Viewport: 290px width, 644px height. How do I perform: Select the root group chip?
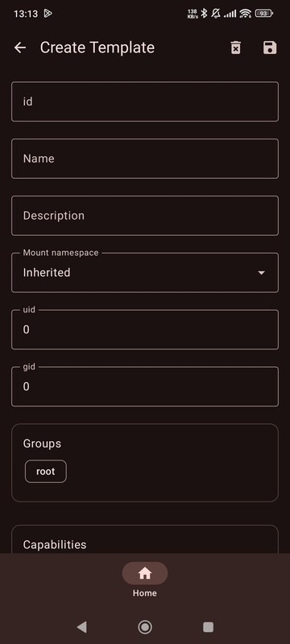point(46,472)
